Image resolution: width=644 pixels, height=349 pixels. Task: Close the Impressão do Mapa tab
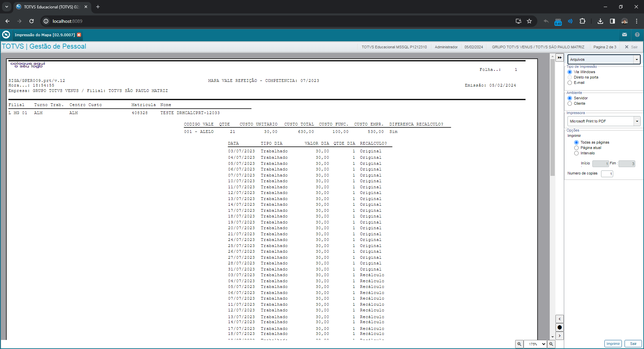(x=79, y=35)
